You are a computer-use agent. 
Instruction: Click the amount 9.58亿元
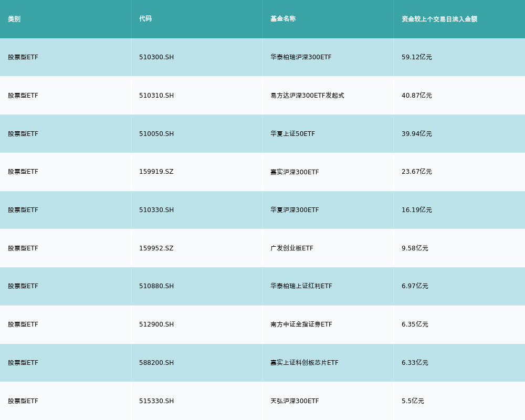pyautogui.click(x=415, y=248)
